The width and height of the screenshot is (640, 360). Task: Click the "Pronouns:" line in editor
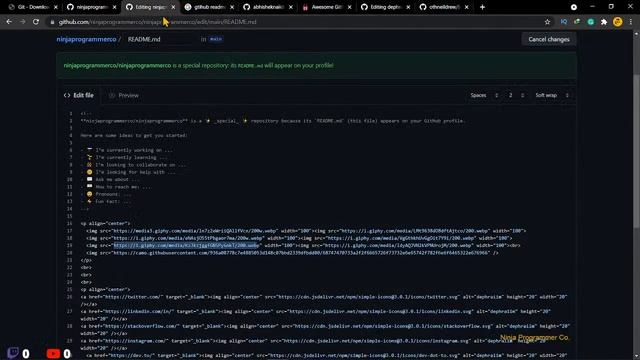pos(106,194)
